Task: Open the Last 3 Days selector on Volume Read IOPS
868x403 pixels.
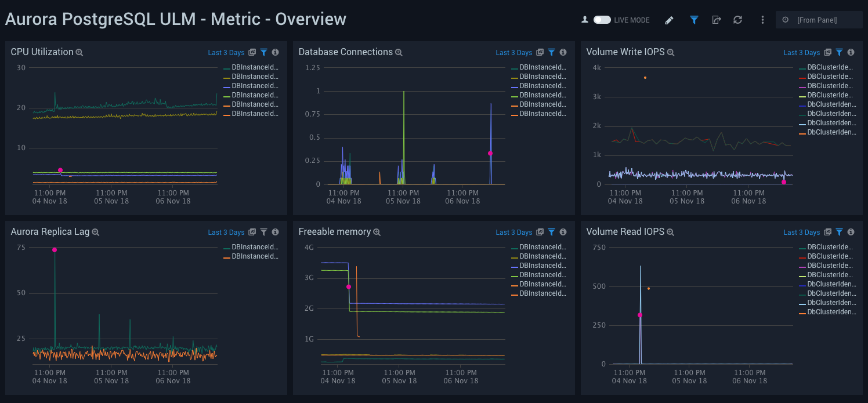Action: (802, 232)
